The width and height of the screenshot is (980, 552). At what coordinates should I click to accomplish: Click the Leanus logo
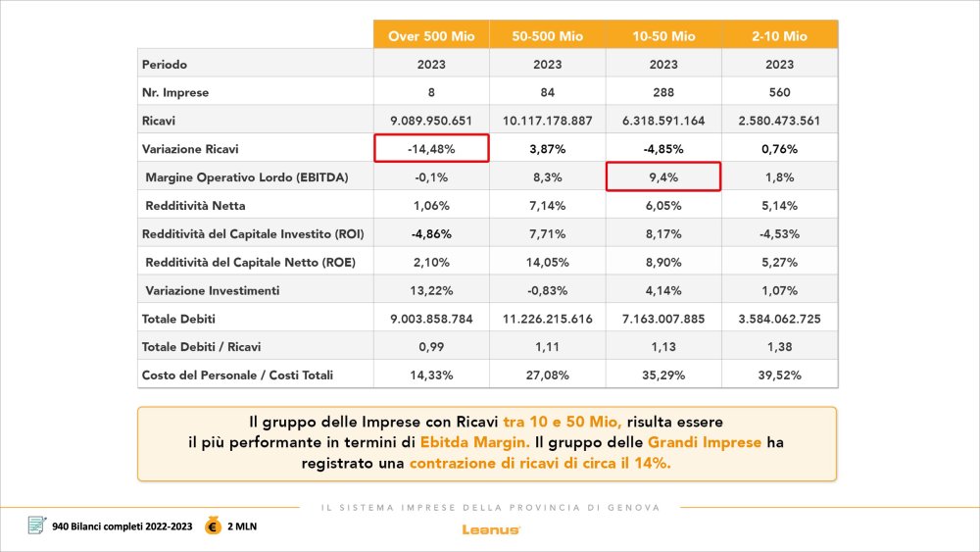(491, 529)
